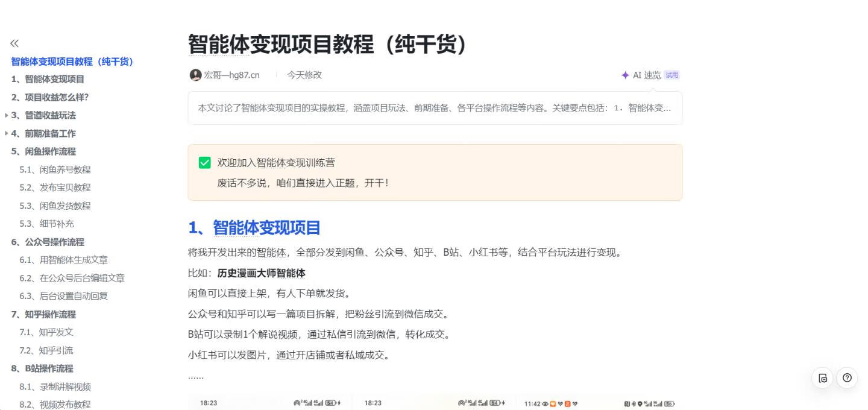Click the AI summary box under the title
This screenshot has width=868, height=410.
(434, 109)
